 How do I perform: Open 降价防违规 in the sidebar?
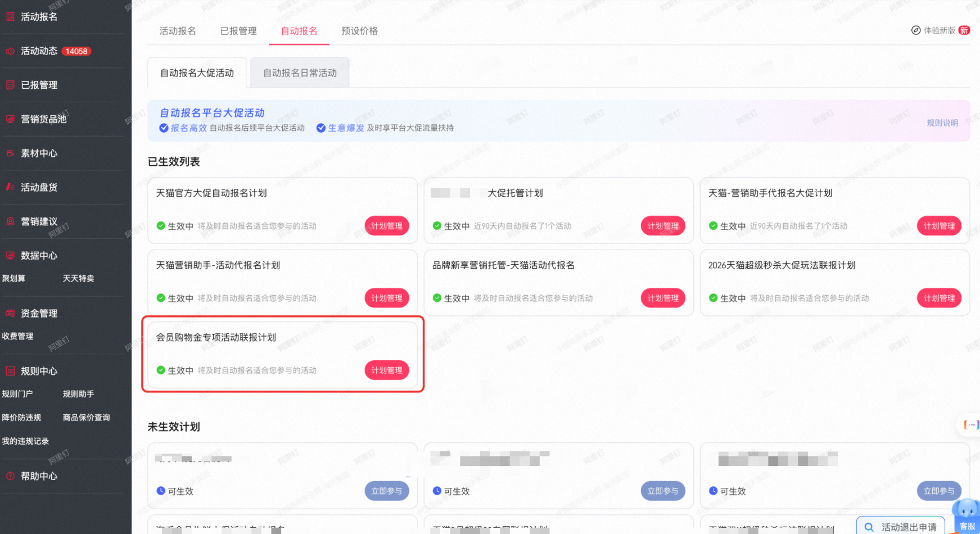point(21,418)
